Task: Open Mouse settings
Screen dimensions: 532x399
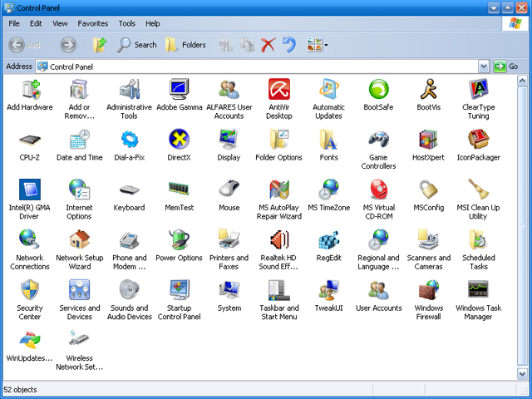Action: point(229,195)
